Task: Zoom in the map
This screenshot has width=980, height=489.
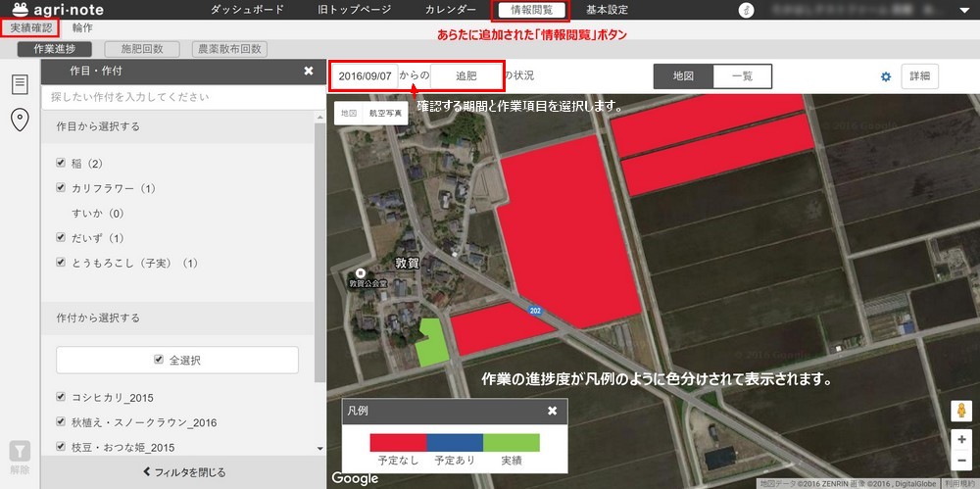Action: tap(962, 439)
